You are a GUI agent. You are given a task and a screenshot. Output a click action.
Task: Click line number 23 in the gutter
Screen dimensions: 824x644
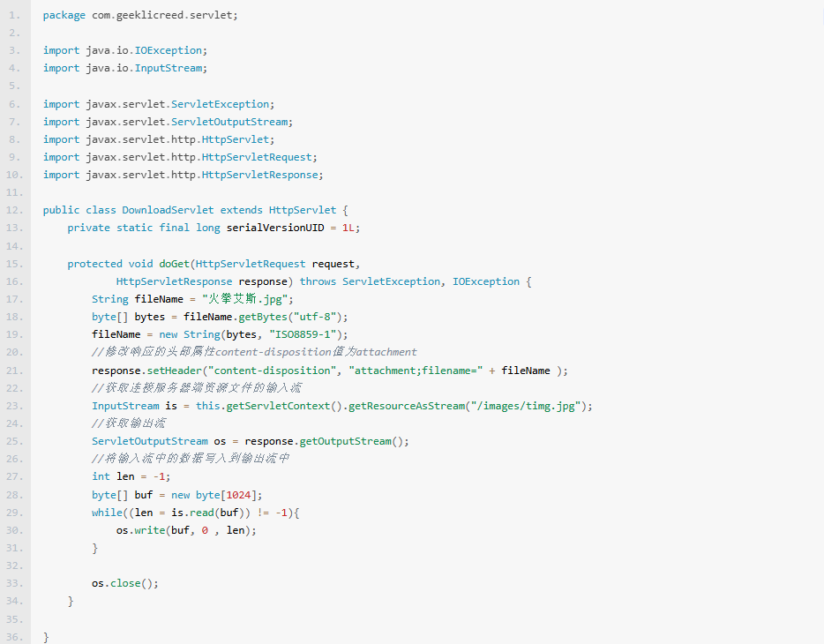[15, 406]
